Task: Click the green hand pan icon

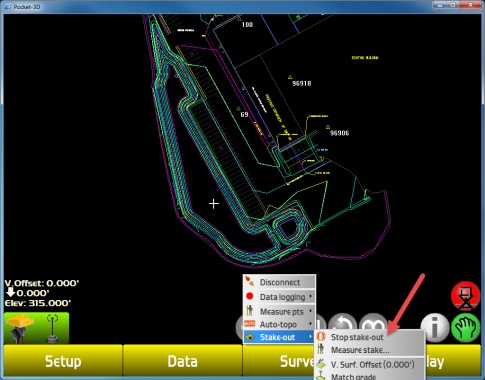Action: click(x=466, y=328)
